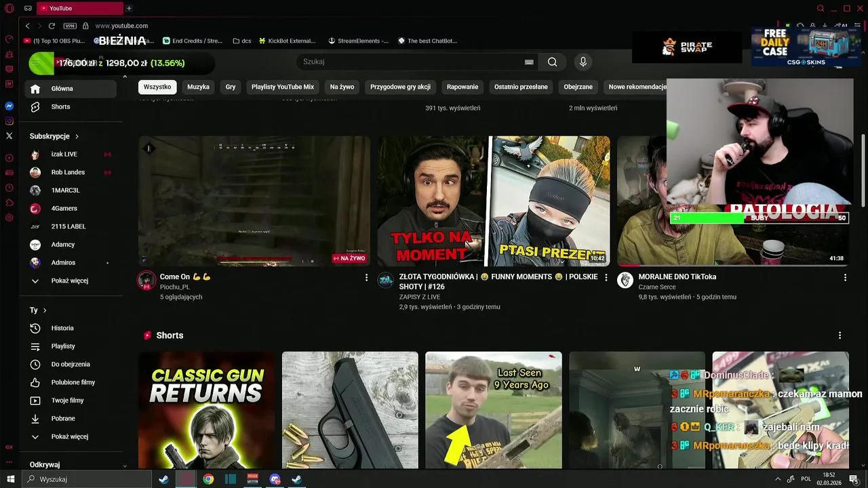The width and height of the screenshot is (868, 488).
Task: Open Opera GX sidebar history clock
Action: point(9,188)
